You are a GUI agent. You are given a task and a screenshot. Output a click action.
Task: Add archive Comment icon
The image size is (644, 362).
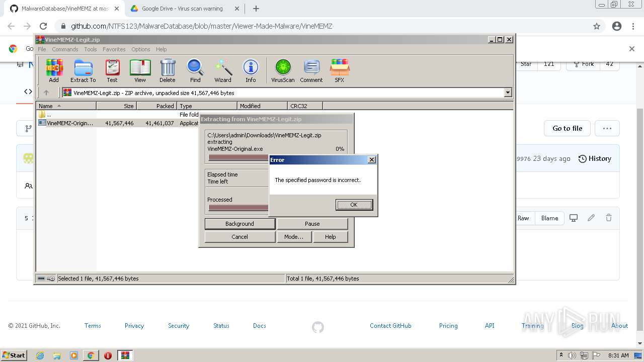coord(311,70)
